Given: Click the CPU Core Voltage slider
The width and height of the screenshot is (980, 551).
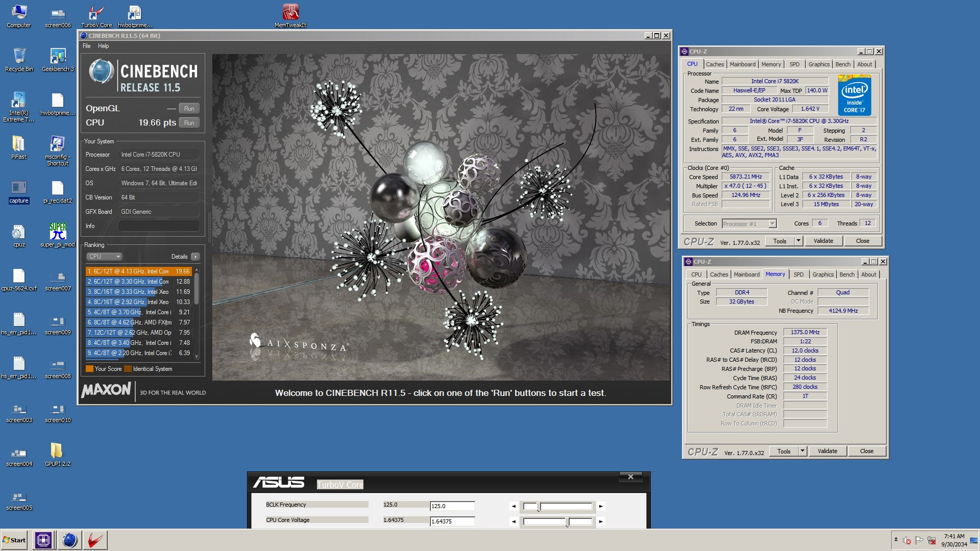Looking at the screenshot, I should pyautogui.click(x=557, y=521).
